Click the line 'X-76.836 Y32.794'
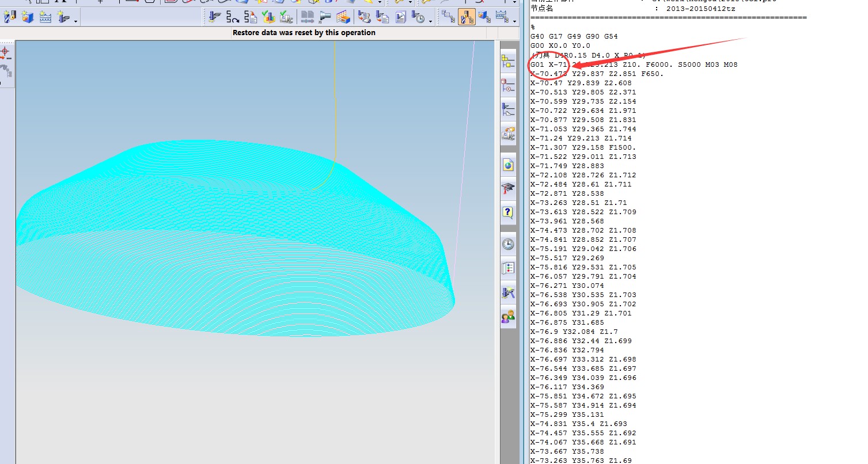 point(567,350)
